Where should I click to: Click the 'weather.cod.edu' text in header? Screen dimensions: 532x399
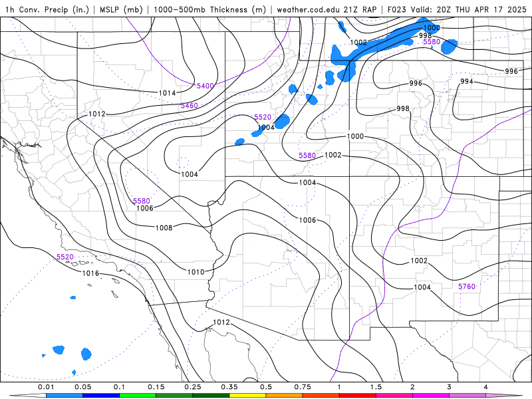(309, 9)
